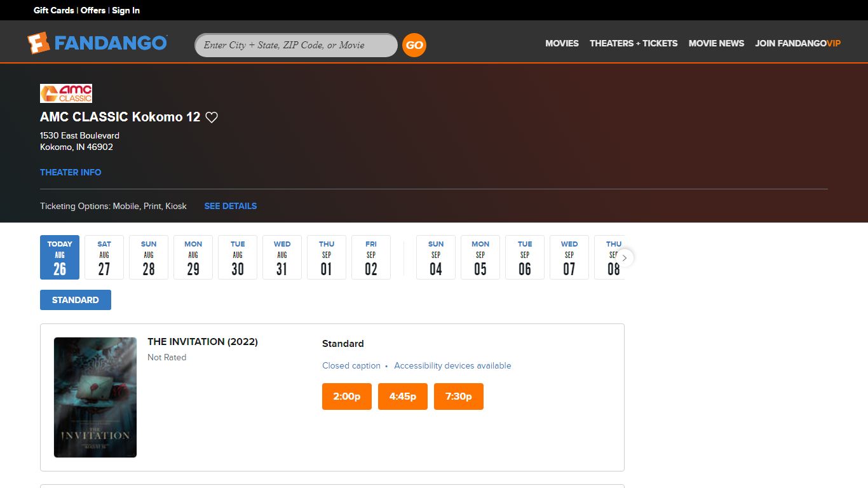Click Accessibility devices available link

(x=452, y=365)
